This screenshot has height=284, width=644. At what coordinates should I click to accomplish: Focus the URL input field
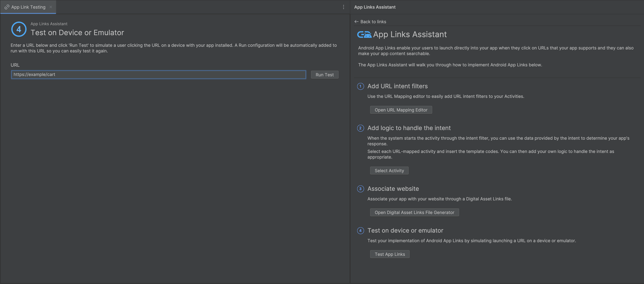[x=159, y=74]
